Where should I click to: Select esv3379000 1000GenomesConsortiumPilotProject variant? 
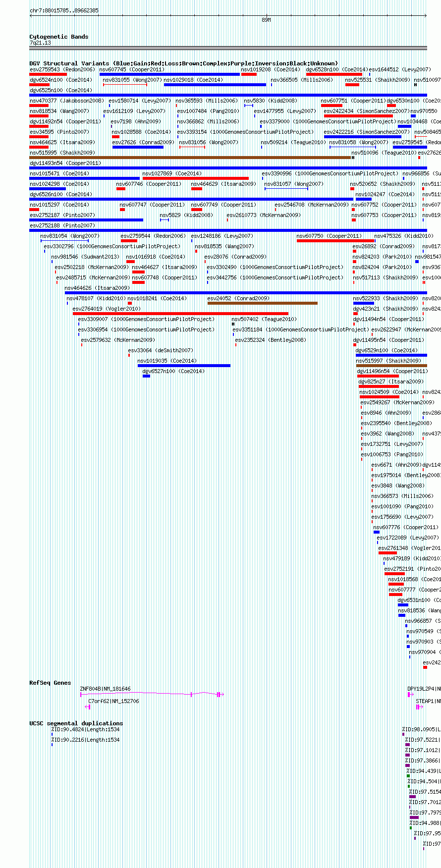pyautogui.click(x=328, y=122)
